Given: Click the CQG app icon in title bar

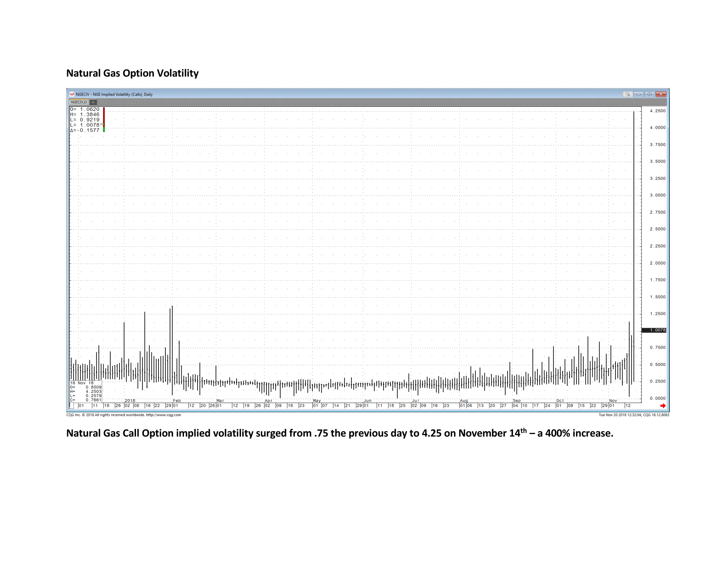Looking at the screenshot, I should tap(72, 94).
